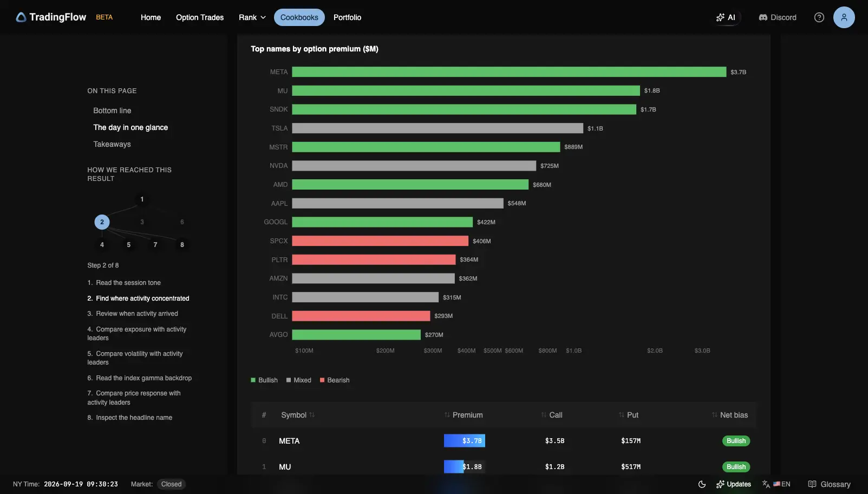This screenshot has width=868, height=494.
Task: Click the TSLA gray chart bar
Action: tap(438, 128)
